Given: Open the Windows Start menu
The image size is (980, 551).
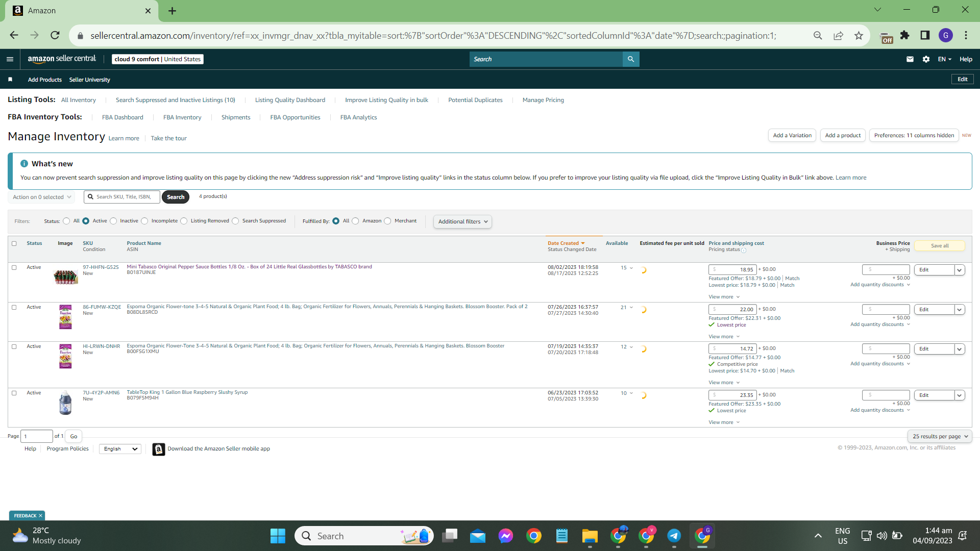Looking at the screenshot, I should tap(278, 536).
